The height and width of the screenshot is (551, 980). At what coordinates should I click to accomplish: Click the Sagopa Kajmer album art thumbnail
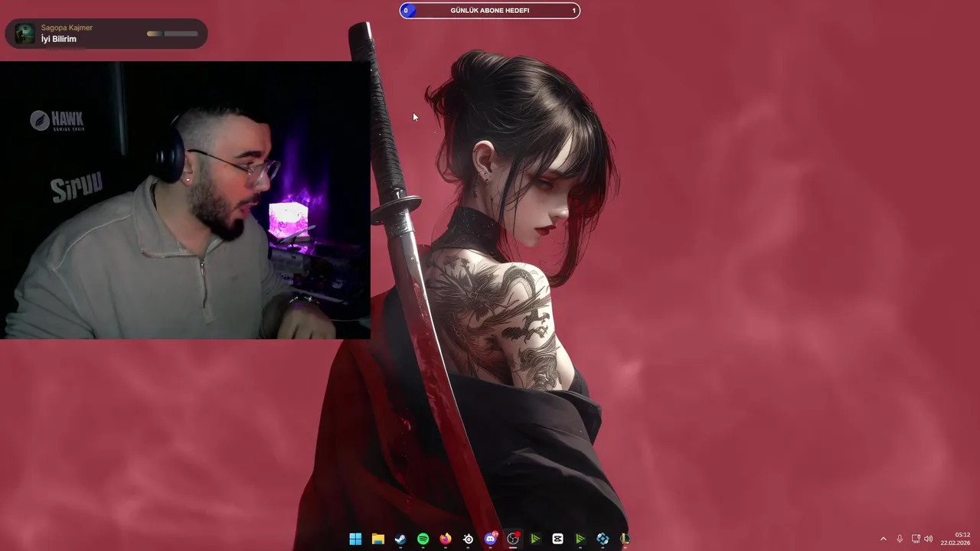pyautogui.click(x=25, y=34)
